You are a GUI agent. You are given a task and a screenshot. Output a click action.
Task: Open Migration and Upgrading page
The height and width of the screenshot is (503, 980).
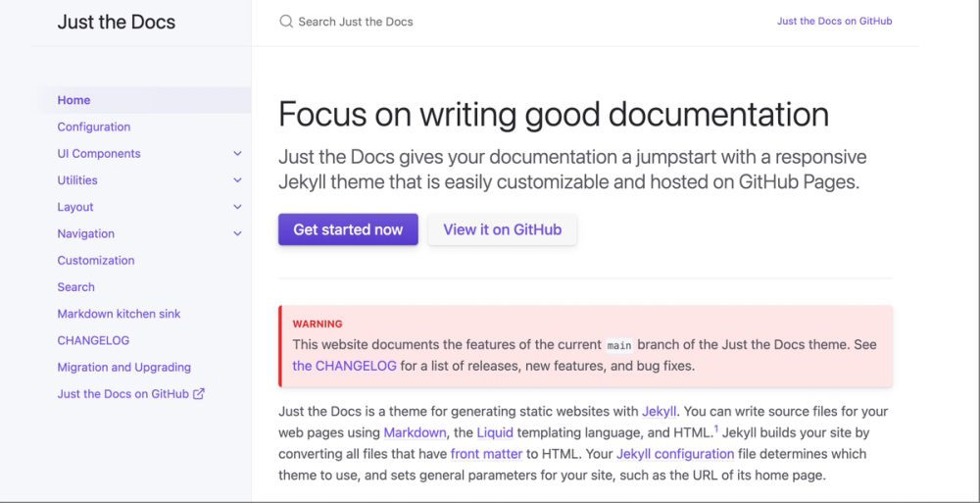(x=123, y=368)
